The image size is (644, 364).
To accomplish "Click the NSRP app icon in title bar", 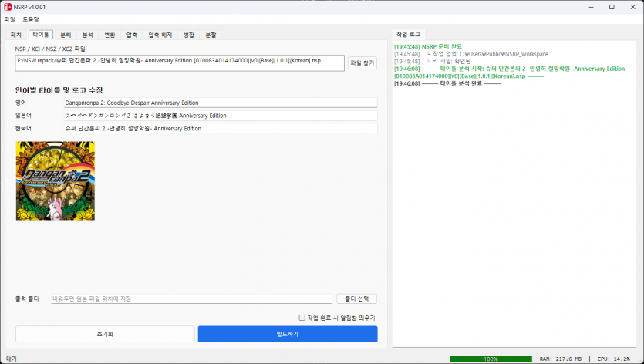I will (x=8, y=7).
